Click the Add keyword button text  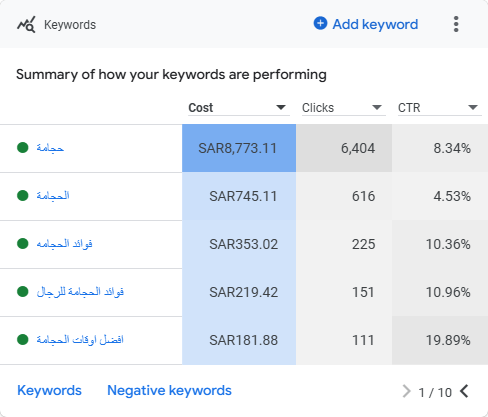click(375, 24)
